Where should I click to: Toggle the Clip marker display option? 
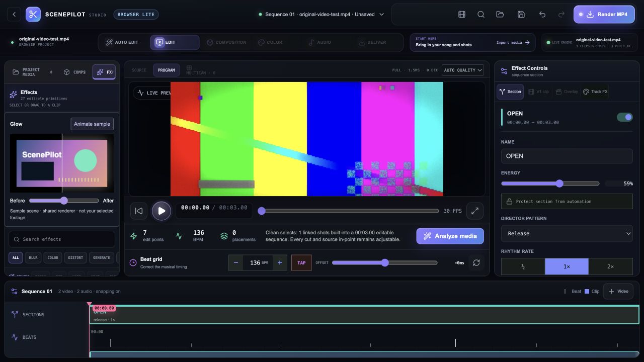click(592, 291)
